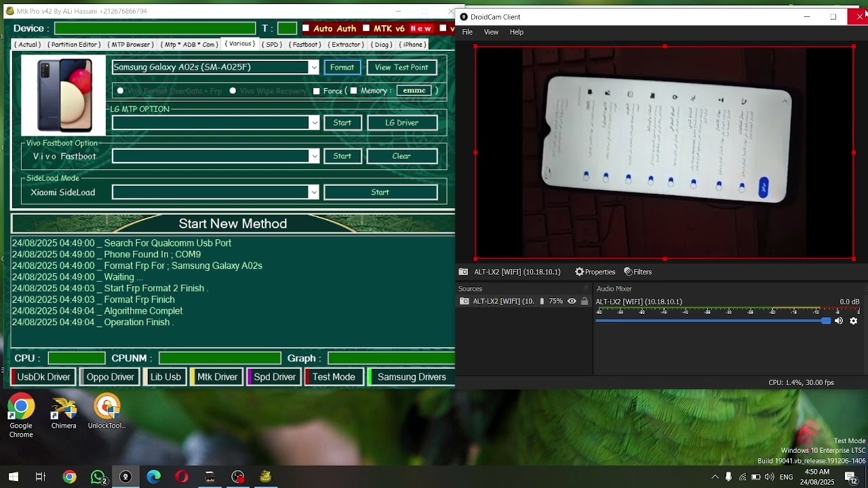Open the Help menu in DroidCam Client
Viewport: 868px width, 488px height.
tap(517, 32)
